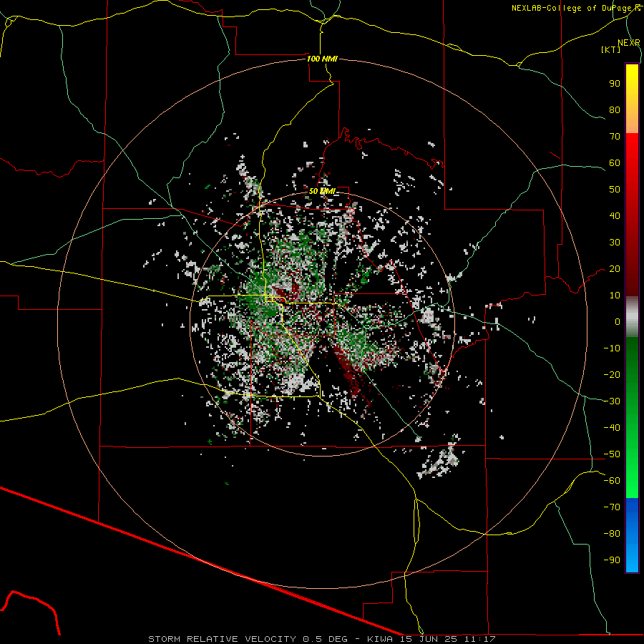Select the 90 knot scale label
This screenshot has width=644, height=644.
(615, 84)
